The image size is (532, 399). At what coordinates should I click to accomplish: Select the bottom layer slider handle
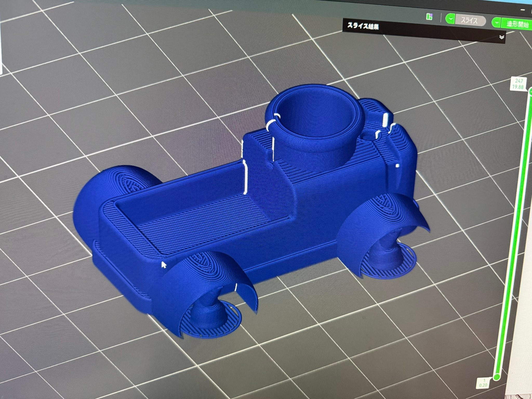[497, 377]
